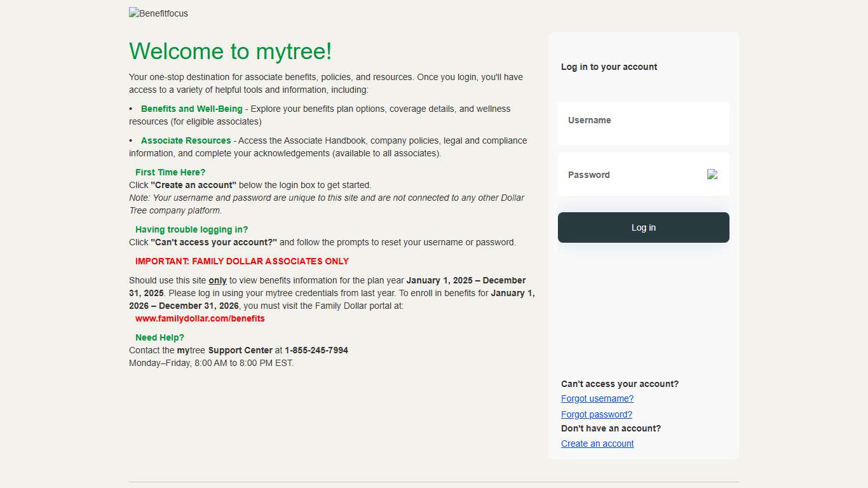This screenshot has height=488, width=868.
Task: Visit the www.familydollar.com/benefits link
Action: pos(200,318)
